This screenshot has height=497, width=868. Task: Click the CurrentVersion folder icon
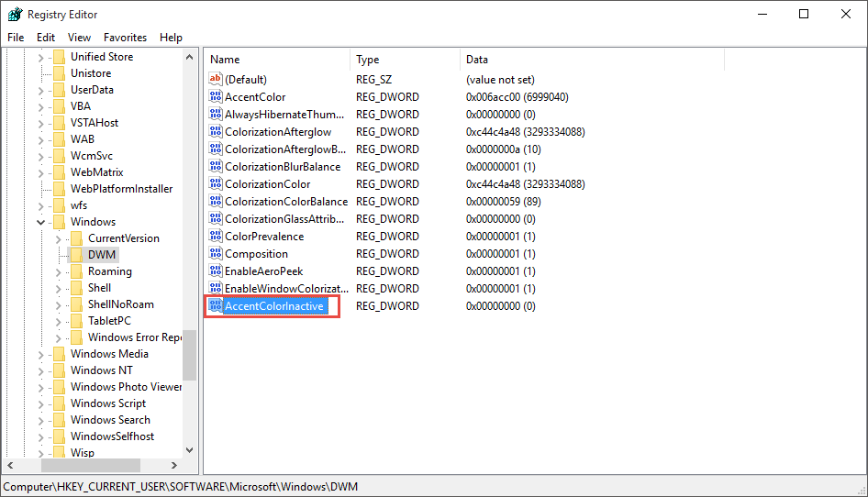[77, 238]
